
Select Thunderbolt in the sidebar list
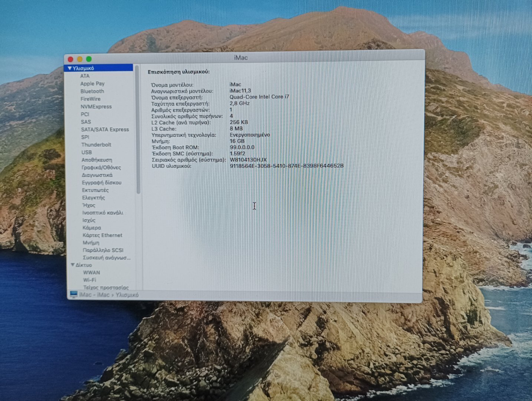[x=96, y=145]
